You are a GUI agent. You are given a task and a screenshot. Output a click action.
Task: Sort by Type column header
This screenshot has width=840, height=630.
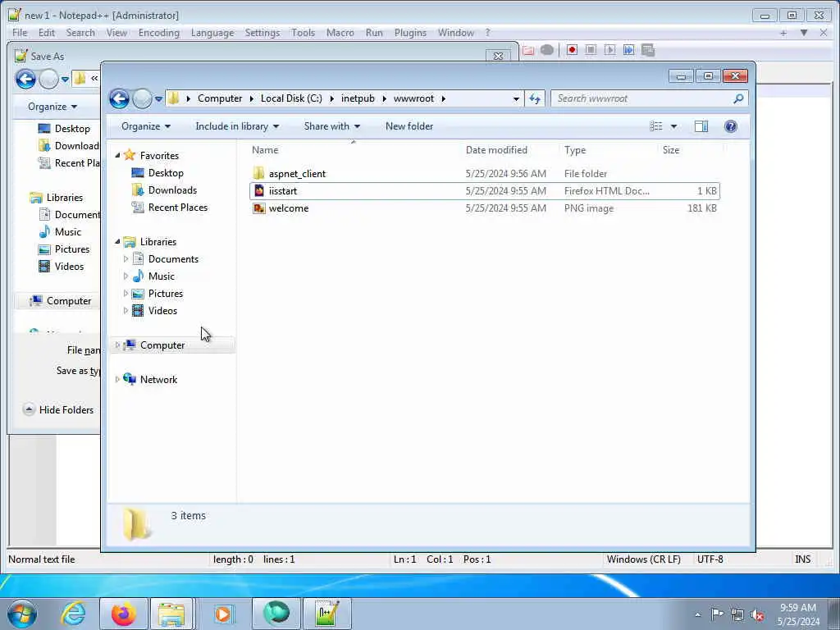click(x=575, y=150)
